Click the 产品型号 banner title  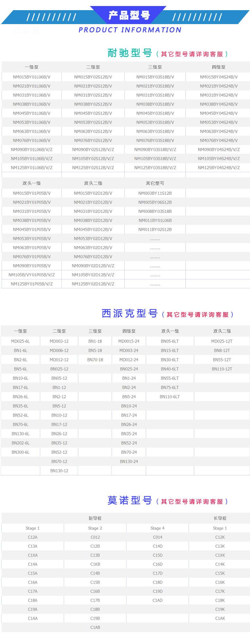point(129,15)
